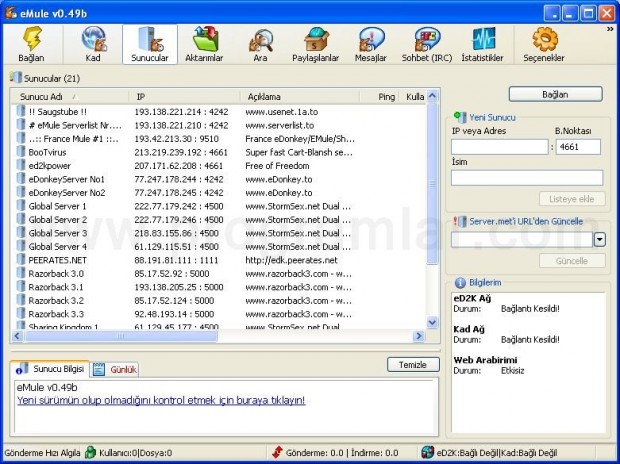Viewport: 620px width, 464px height.
Task: Click the Temizle button
Action: tap(413, 365)
